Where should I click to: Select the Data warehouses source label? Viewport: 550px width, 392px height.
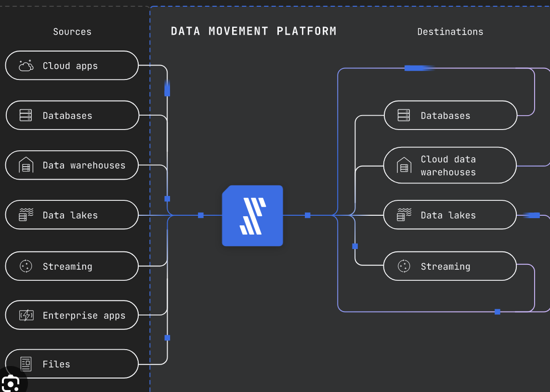(84, 166)
